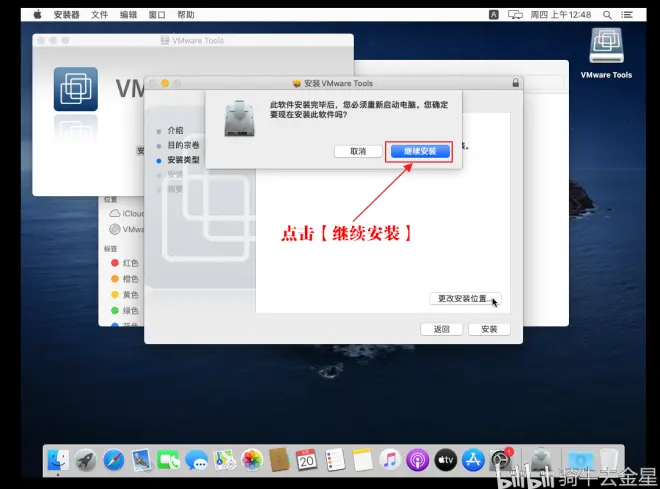Screen dimensions: 660x489
Task: Open Launchpad from the Dock
Action: coord(86,460)
